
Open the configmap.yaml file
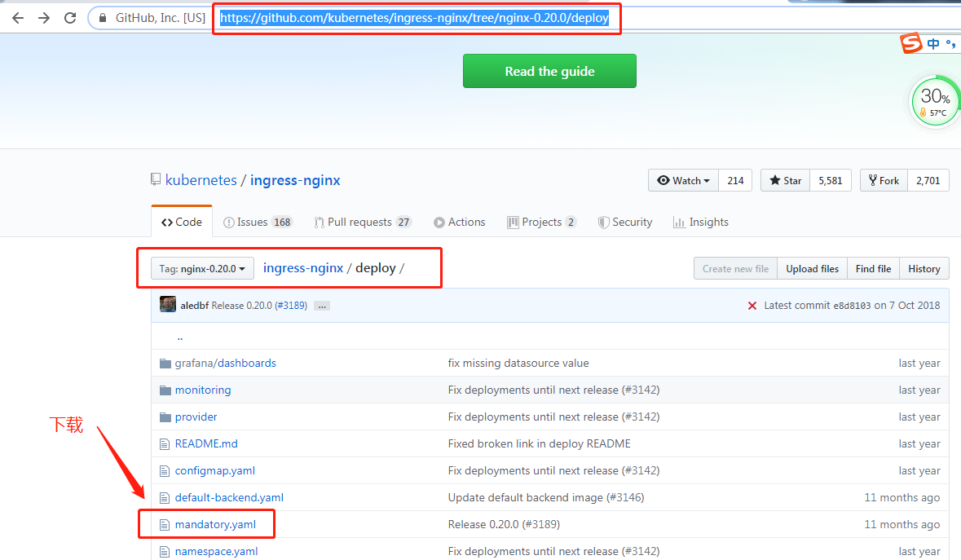pyautogui.click(x=215, y=470)
